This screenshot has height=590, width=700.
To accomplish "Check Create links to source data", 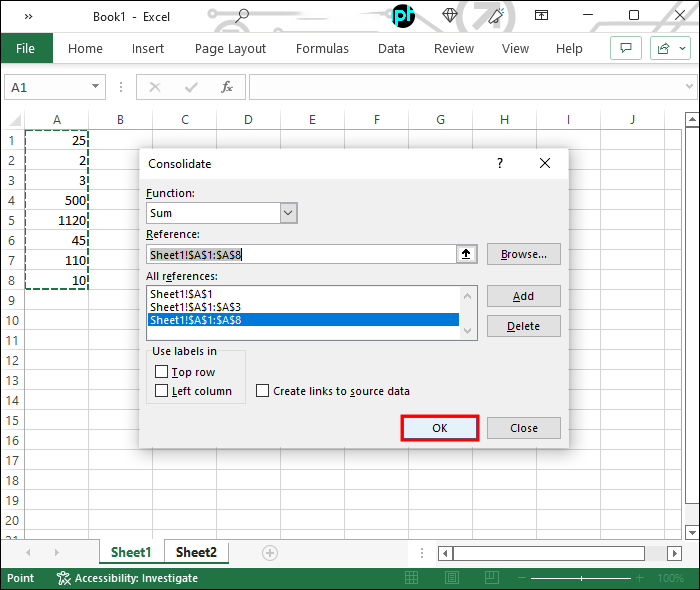I will [262, 391].
